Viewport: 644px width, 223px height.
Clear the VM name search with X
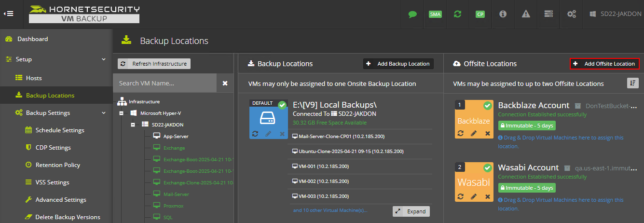click(x=225, y=83)
